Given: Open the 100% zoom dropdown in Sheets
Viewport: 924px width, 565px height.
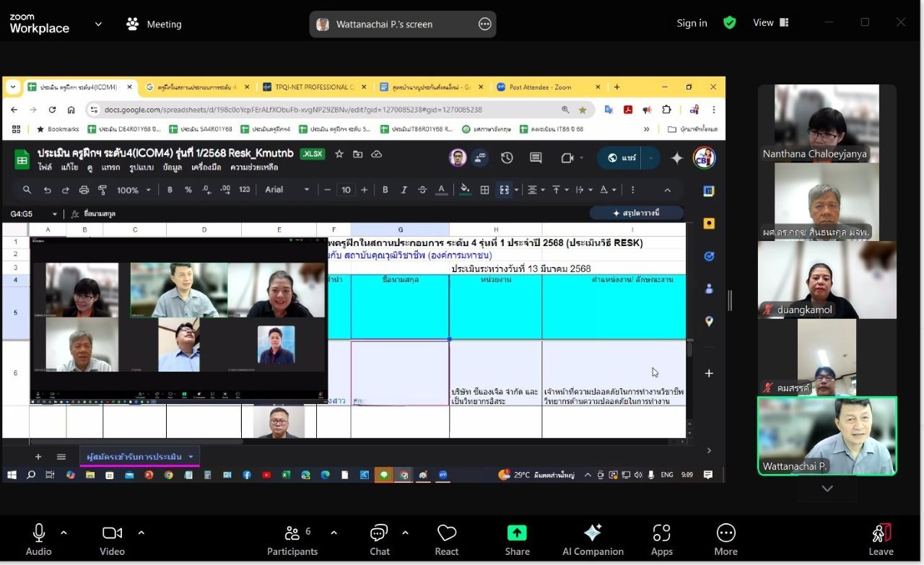Looking at the screenshot, I should pyautogui.click(x=134, y=190).
